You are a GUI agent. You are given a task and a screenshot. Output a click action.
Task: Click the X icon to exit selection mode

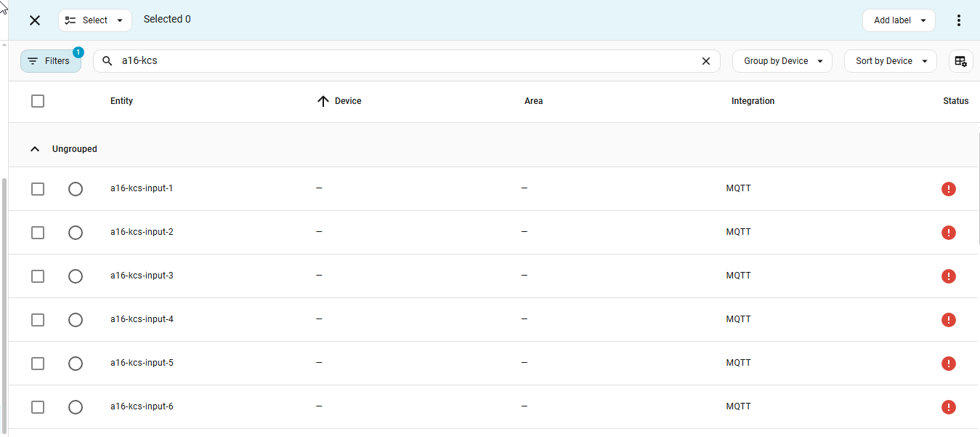click(x=35, y=20)
